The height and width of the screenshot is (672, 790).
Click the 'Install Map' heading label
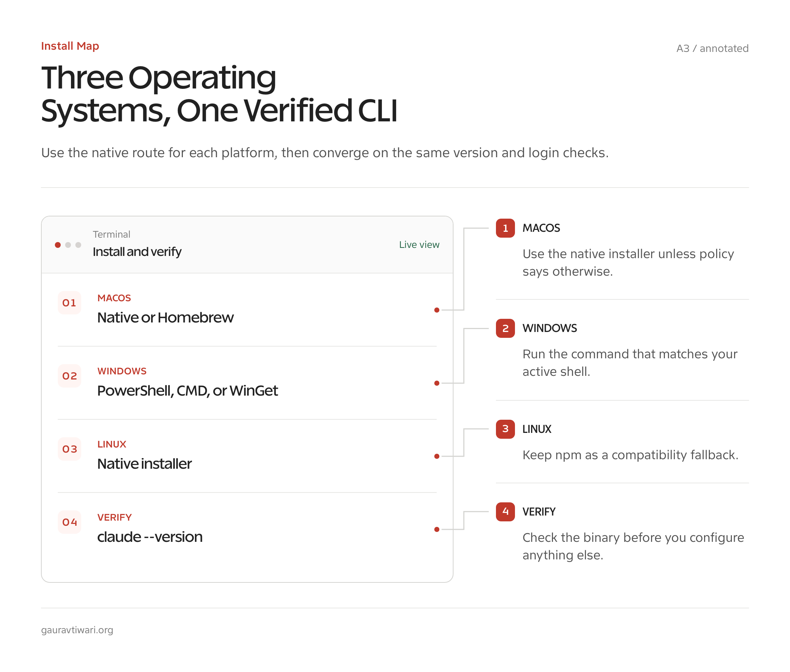[x=70, y=46]
